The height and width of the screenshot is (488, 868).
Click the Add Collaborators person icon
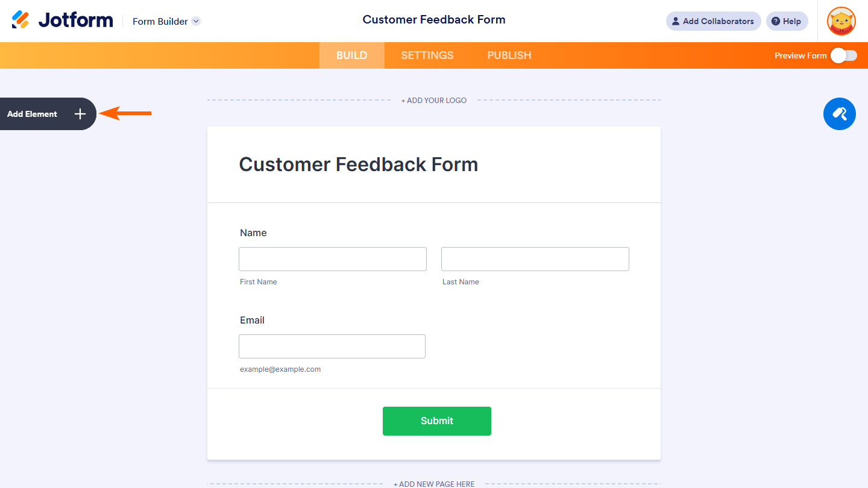tap(676, 21)
